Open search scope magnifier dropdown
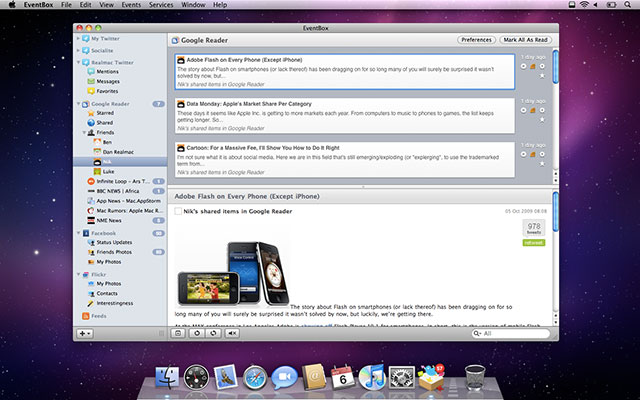640x400 pixels. pyautogui.click(x=477, y=333)
